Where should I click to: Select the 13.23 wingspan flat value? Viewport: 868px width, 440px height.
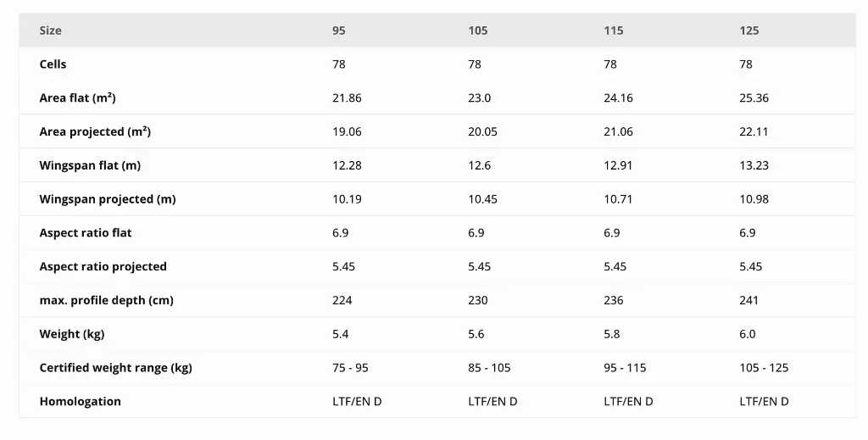(x=754, y=165)
